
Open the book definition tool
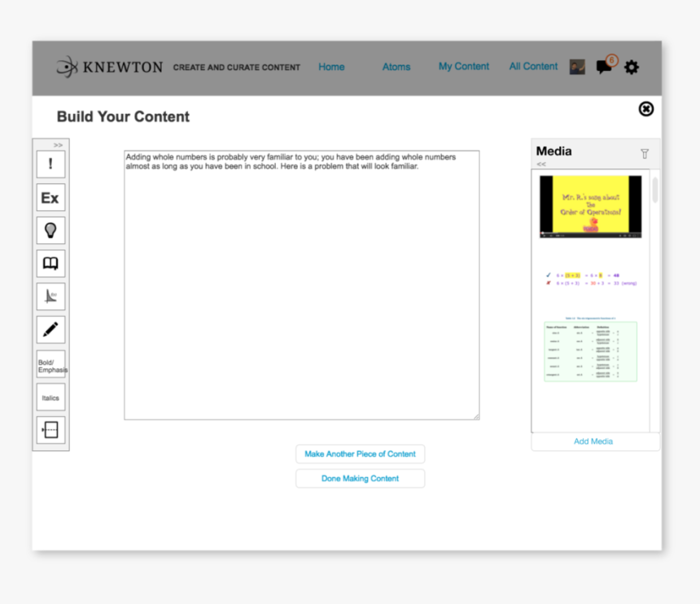pyautogui.click(x=50, y=263)
